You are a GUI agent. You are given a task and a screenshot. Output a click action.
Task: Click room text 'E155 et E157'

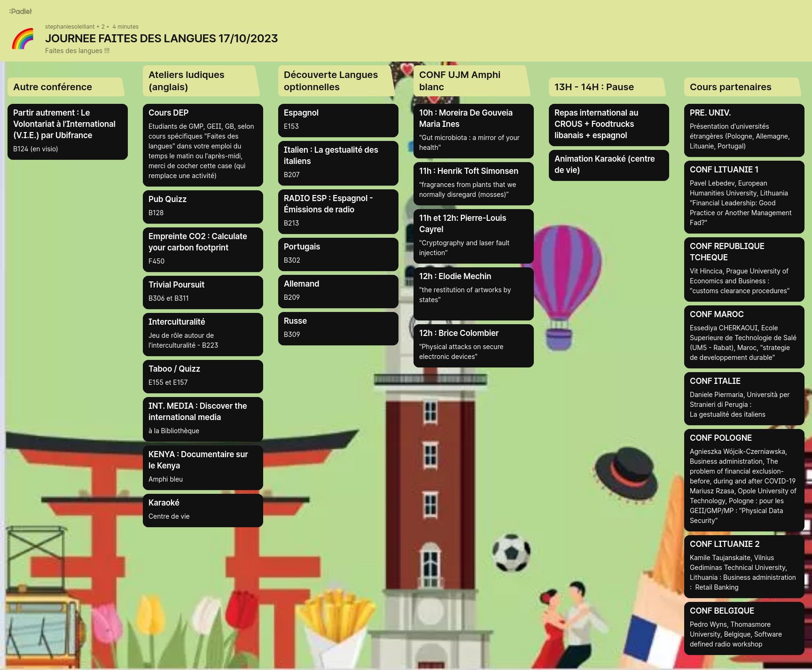point(168,382)
